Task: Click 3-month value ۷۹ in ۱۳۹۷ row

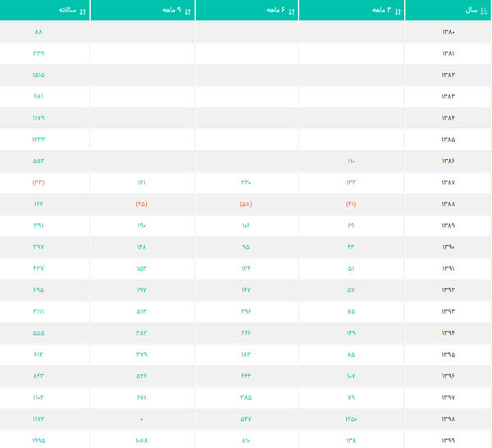Action: click(351, 397)
